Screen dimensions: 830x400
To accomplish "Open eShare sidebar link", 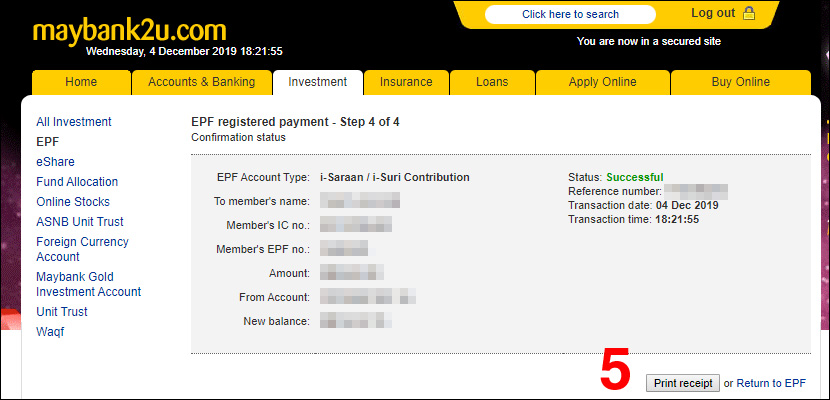I will (x=55, y=162).
